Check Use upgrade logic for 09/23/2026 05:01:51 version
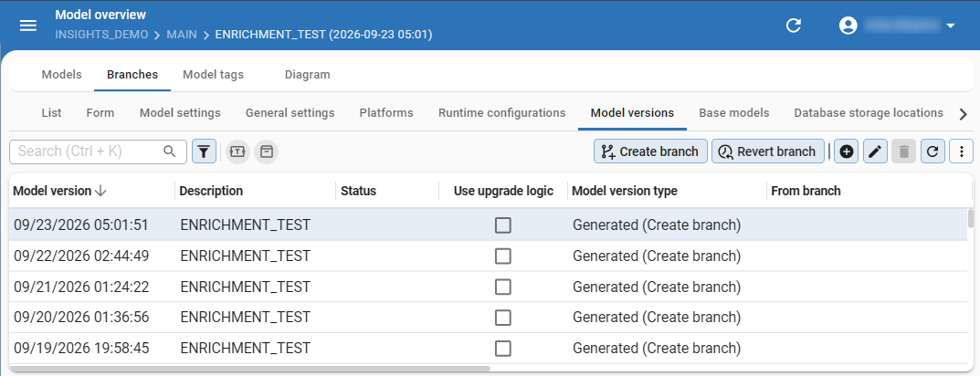This screenshot has height=376, width=980. point(503,225)
